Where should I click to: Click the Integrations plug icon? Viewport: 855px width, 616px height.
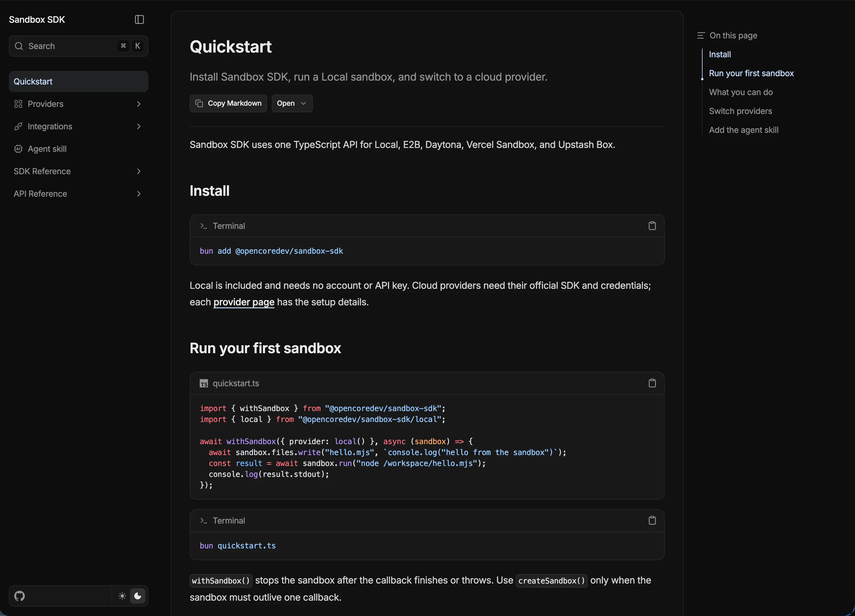point(18,127)
